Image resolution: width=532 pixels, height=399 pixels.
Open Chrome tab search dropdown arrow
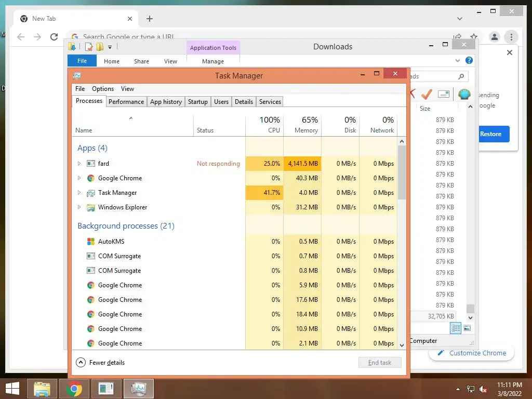460,19
